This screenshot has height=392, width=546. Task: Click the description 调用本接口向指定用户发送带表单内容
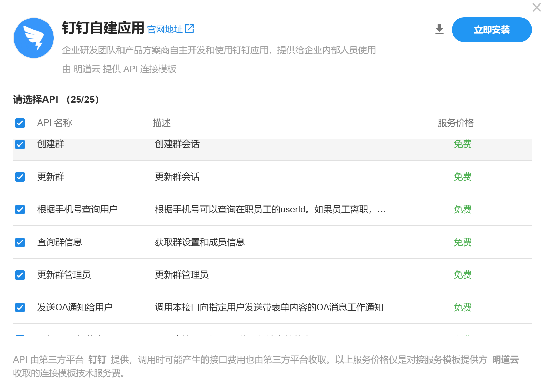coord(269,307)
